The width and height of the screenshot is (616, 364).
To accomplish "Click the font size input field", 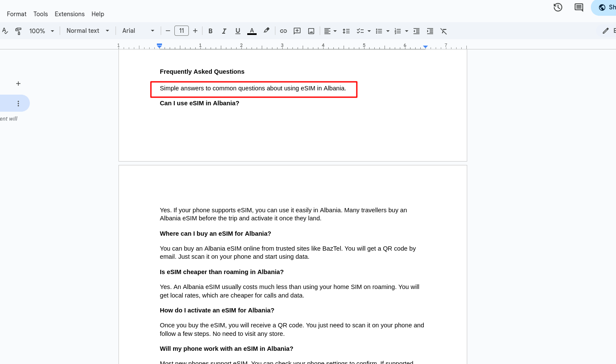I will point(182,31).
